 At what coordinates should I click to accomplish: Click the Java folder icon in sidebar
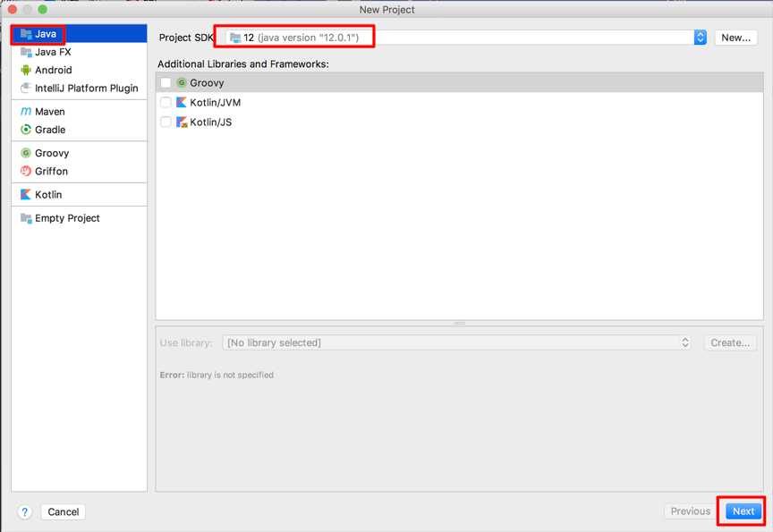coord(26,33)
